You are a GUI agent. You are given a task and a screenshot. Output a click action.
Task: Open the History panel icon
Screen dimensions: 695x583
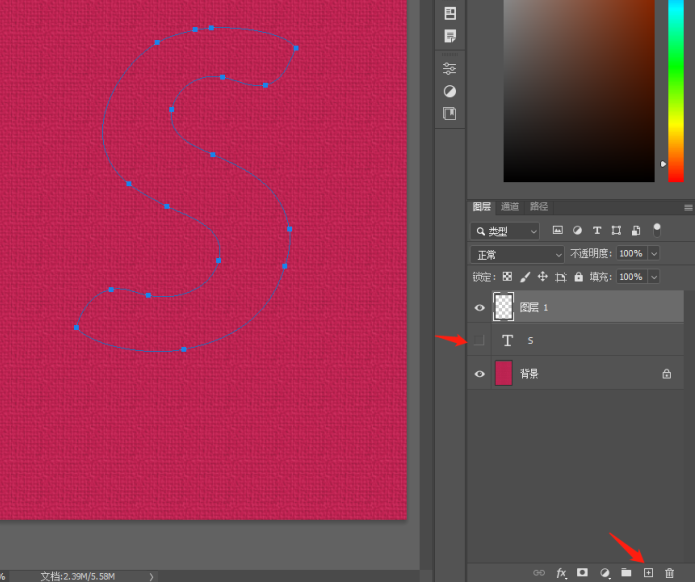tap(450, 13)
